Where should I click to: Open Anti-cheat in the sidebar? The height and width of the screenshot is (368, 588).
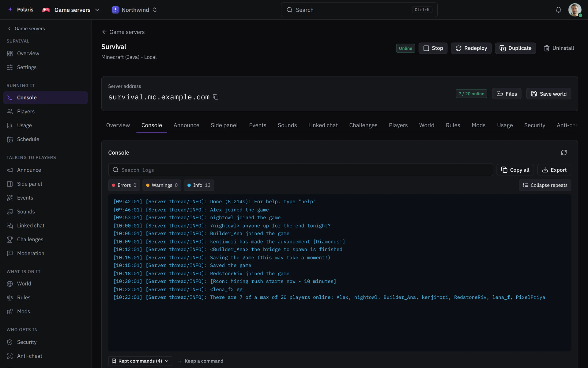46,356
